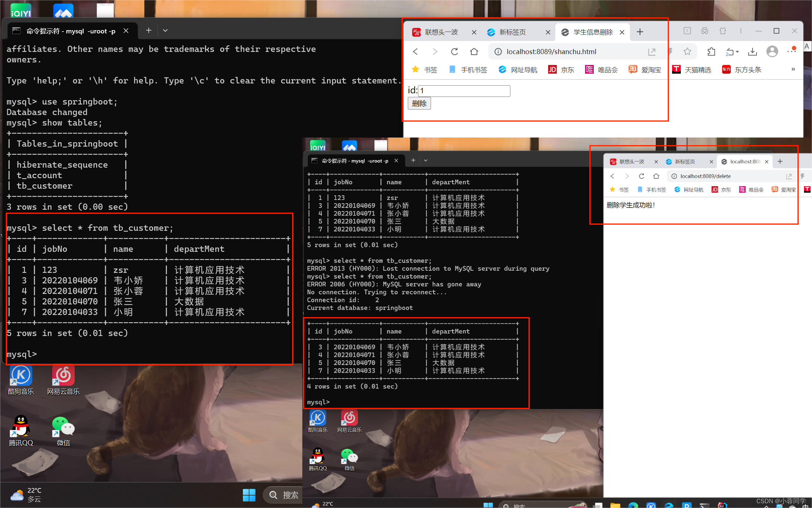
Task: Click the 删除 button
Action: [419, 103]
